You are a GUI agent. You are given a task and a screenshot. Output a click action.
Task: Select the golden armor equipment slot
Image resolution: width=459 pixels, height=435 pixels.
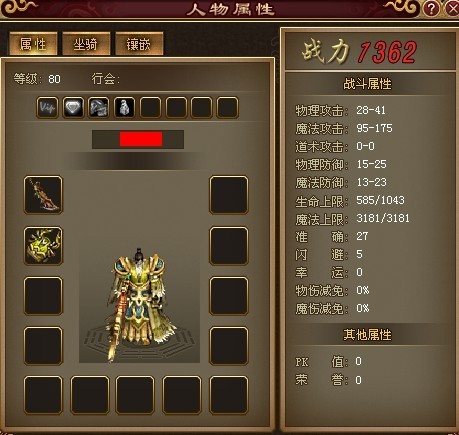pos(43,246)
